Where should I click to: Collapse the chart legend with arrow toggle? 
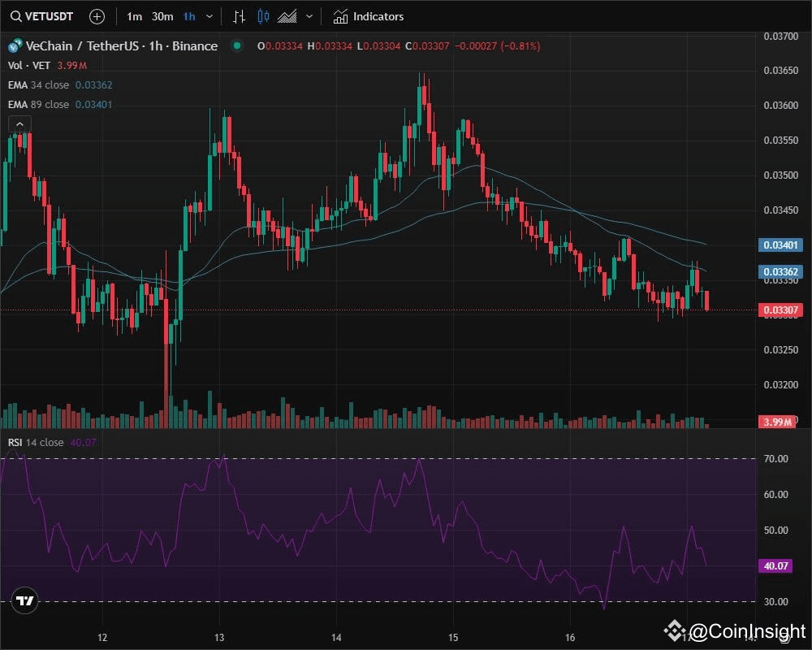coord(19,123)
